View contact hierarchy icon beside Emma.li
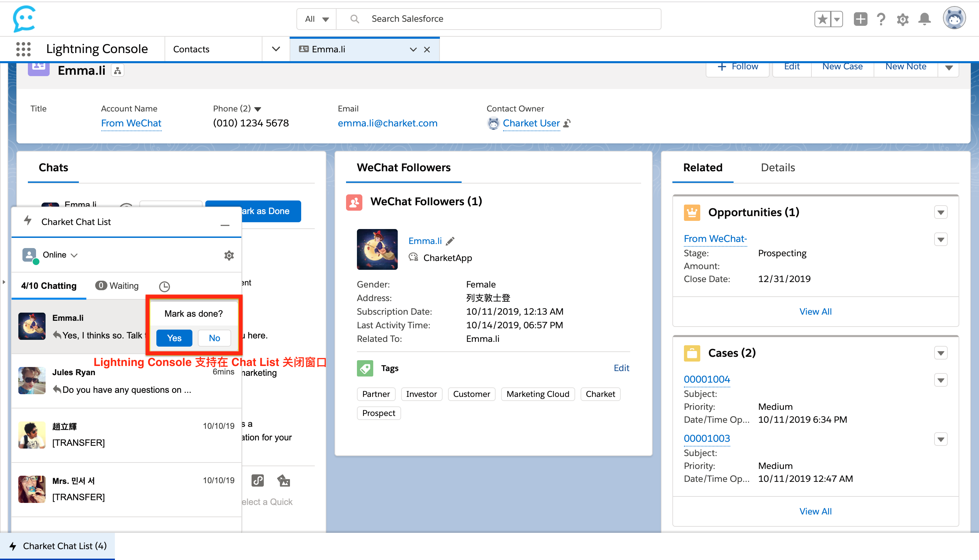Screen dimensions: 979x560 [x=118, y=71]
